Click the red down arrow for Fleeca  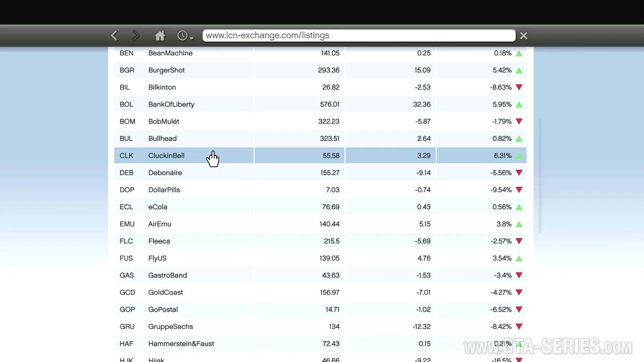coord(519,241)
